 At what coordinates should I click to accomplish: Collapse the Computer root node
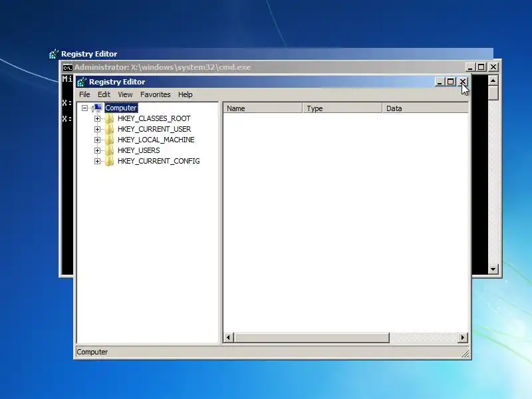85,108
